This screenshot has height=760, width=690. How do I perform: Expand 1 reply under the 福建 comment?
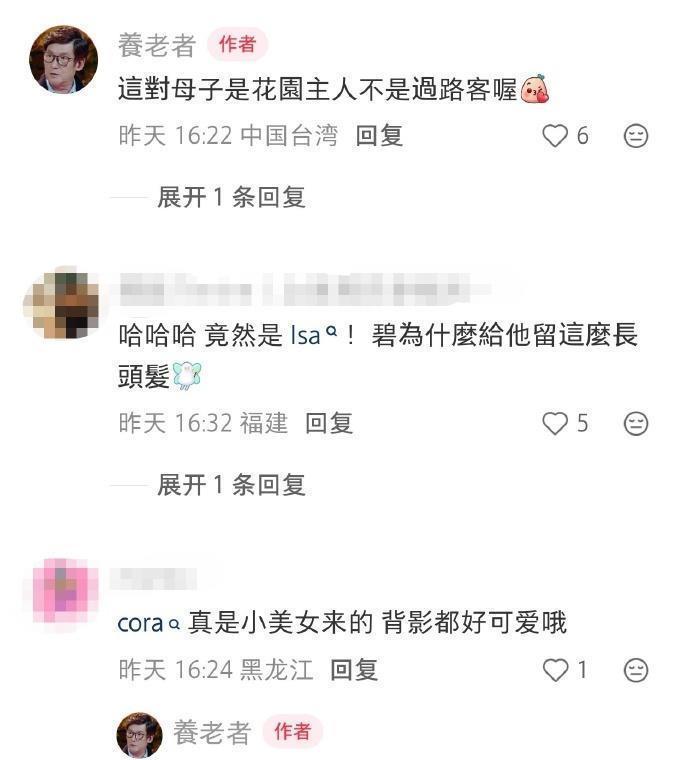231,485
